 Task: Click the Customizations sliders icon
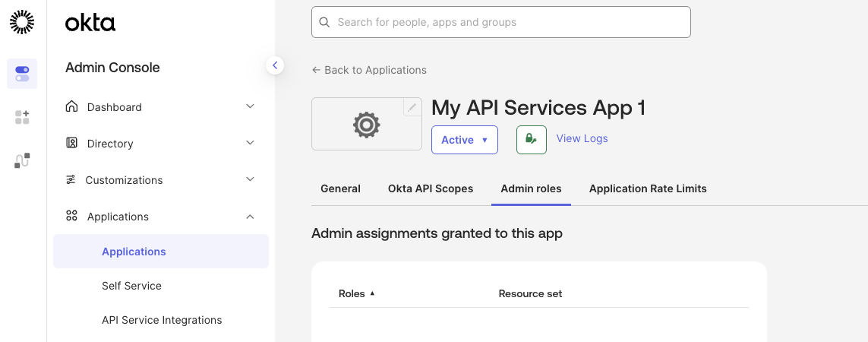tap(71, 179)
